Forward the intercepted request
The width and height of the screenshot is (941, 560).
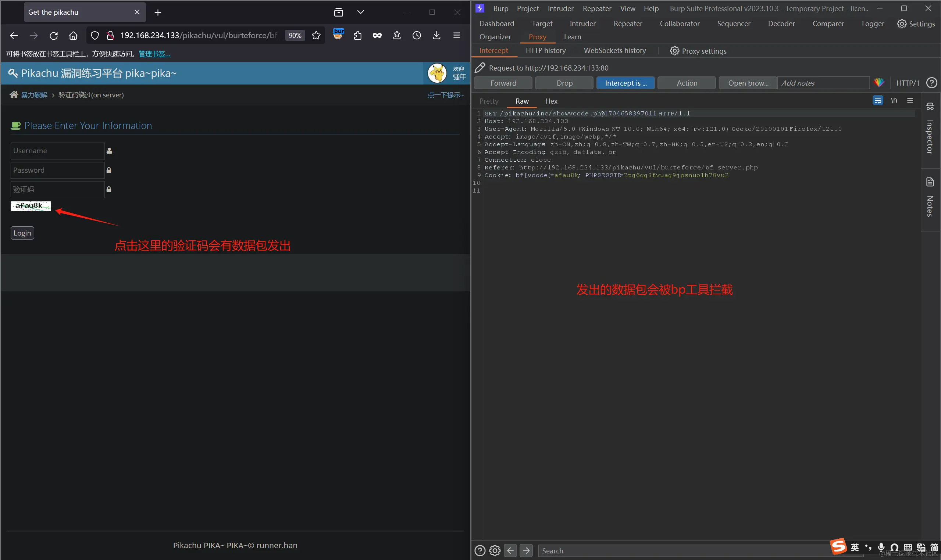[x=503, y=83]
